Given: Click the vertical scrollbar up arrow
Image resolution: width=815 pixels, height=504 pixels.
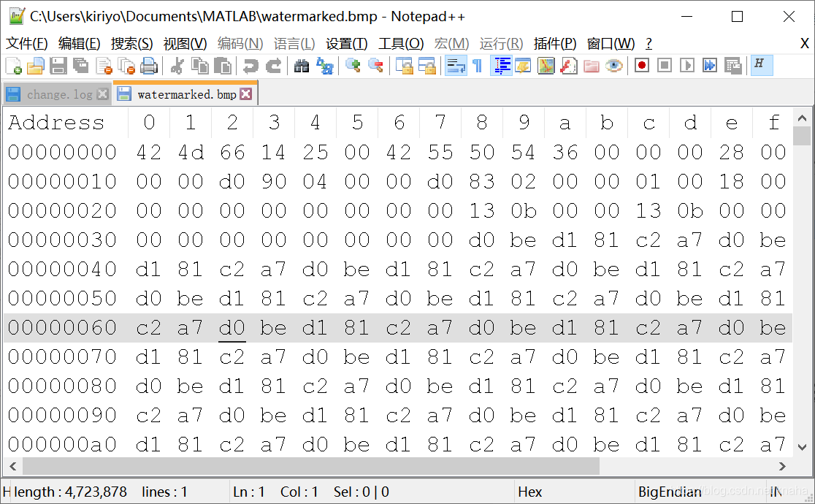Looking at the screenshot, I should tap(802, 118).
